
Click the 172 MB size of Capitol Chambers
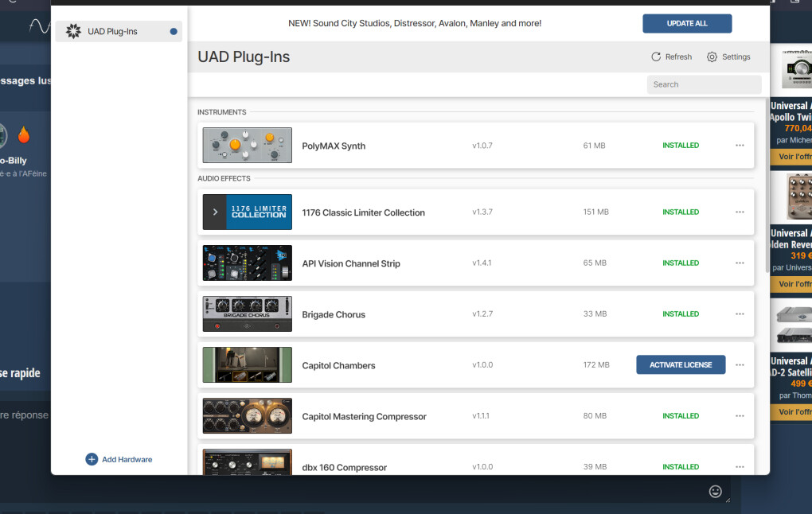pos(596,365)
